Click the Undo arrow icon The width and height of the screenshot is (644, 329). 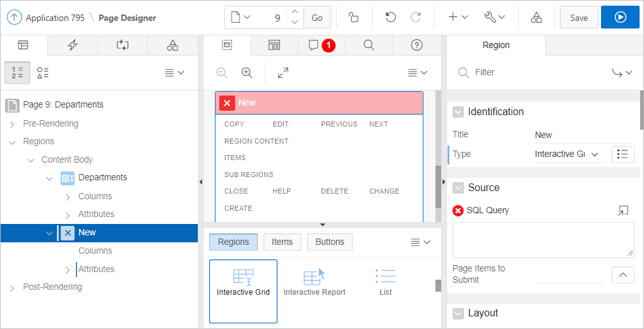tap(391, 18)
